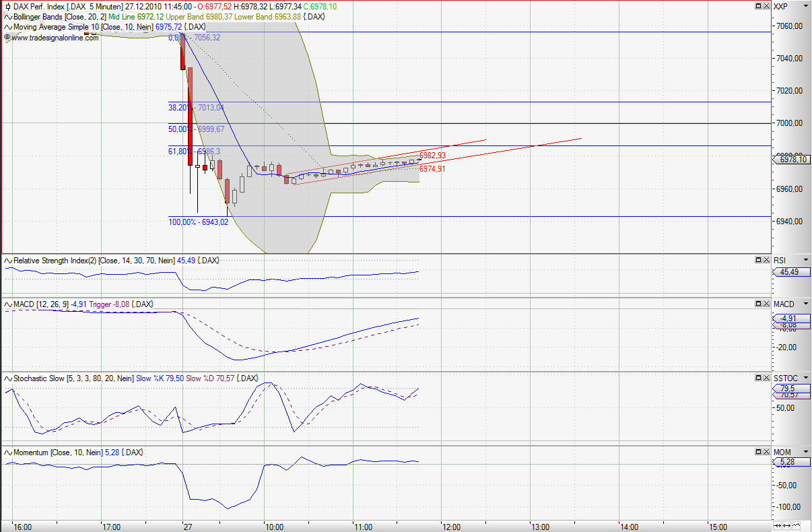
Task: Click the 6978,10 price box on the value axis
Action: click(x=793, y=159)
